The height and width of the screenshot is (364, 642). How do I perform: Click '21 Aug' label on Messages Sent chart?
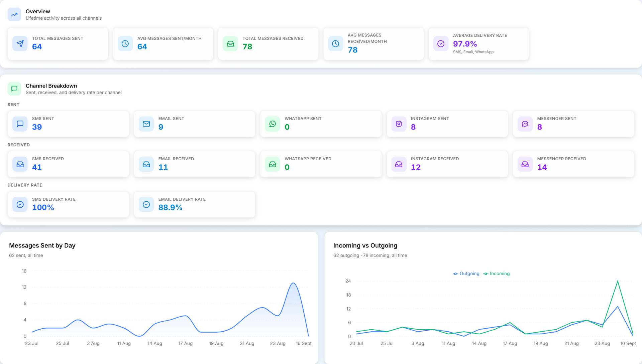247,343
